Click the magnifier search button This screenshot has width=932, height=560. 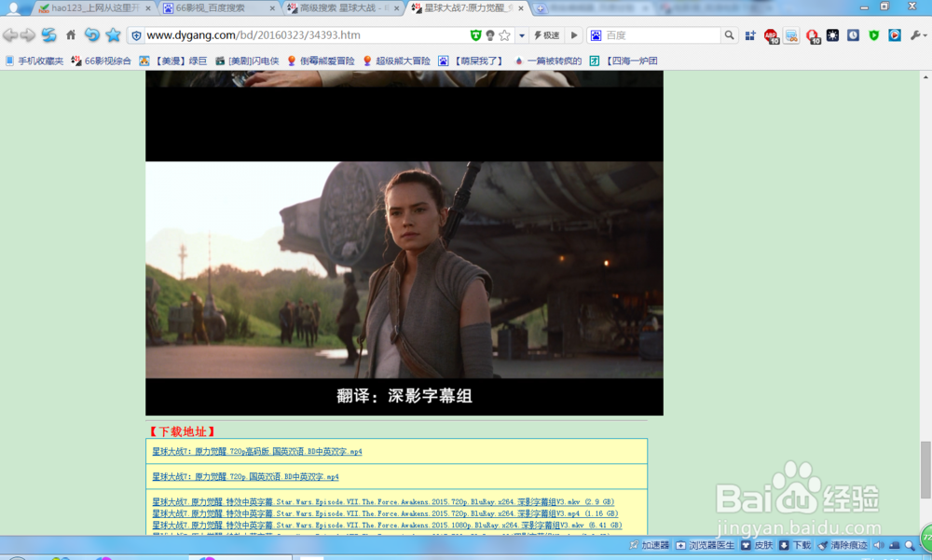coord(729,35)
